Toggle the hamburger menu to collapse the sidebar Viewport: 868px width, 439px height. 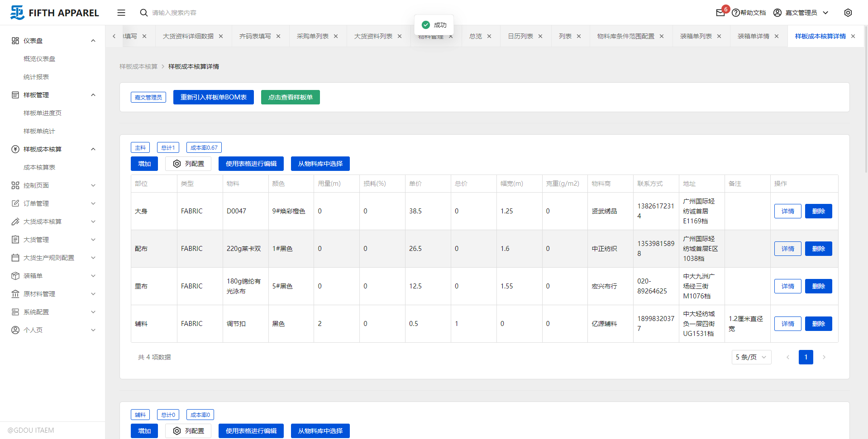[x=121, y=13]
